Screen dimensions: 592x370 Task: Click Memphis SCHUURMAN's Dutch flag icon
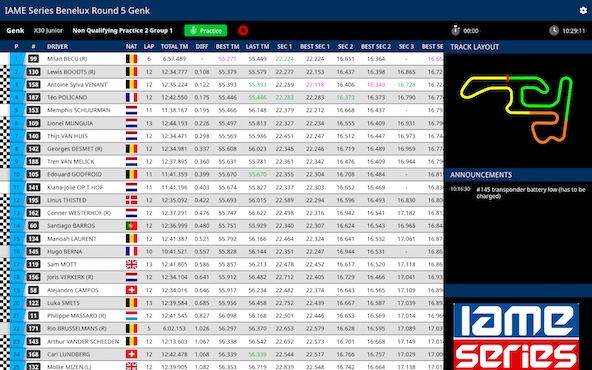131,110
